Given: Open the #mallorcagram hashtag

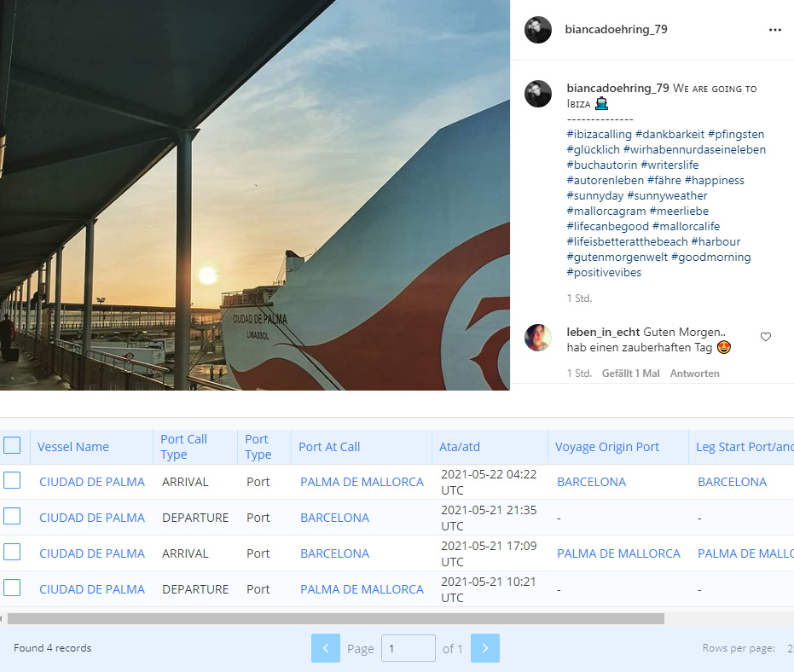Looking at the screenshot, I should click(x=606, y=211).
